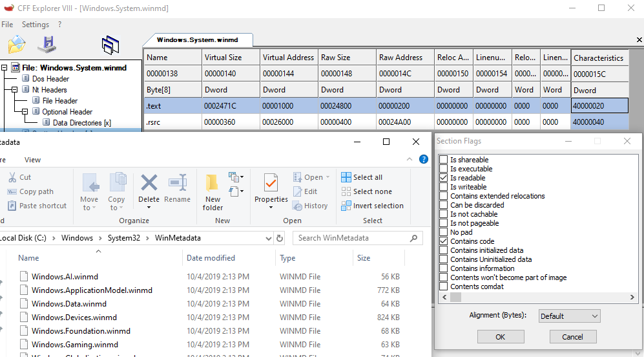Image resolution: width=644 pixels, height=357 pixels.
Task: Collapse the Explorer ribbon with the chevron
Action: 409,159
